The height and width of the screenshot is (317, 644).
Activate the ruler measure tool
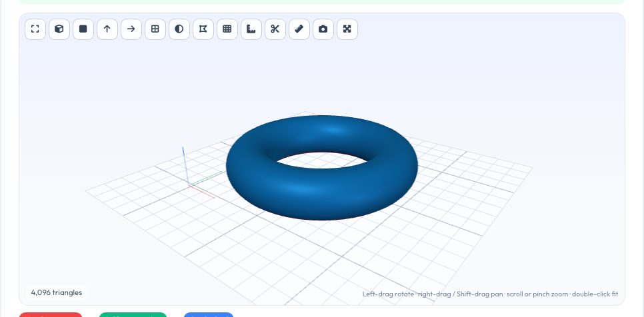click(x=299, y=29)
